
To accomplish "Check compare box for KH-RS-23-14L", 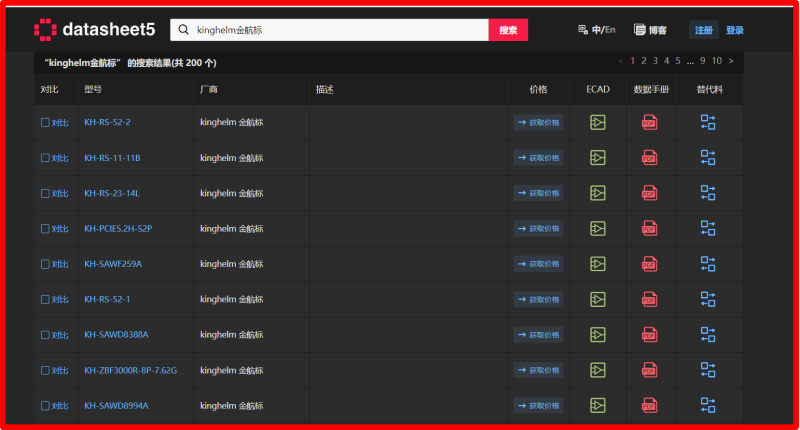I will click(x=45, y=193).
